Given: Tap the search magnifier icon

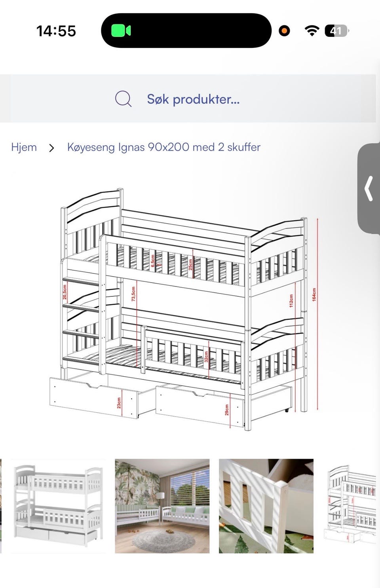Looking at the screenshot, I should point(123,99).
